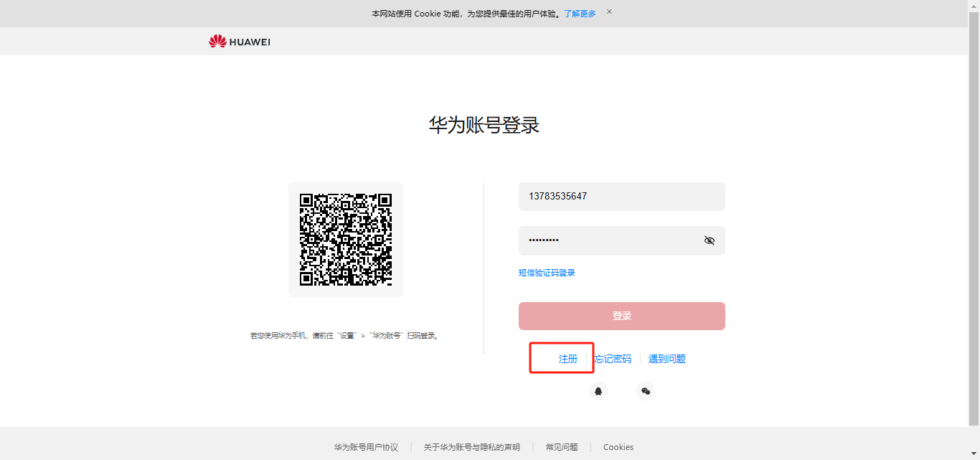Toggle password visibility eye icon
This screenshot has height=460, width=980.
point(710,240)
